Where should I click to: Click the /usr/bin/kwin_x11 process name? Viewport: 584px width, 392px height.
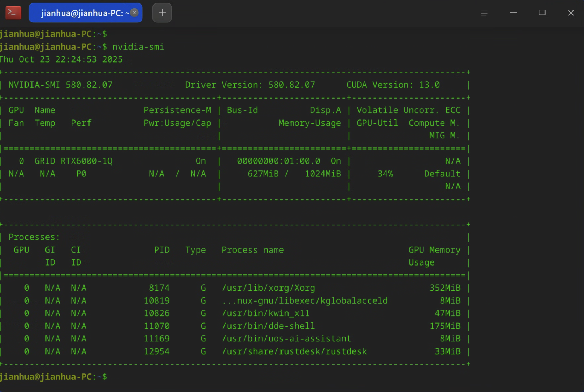click(x=266, y=313)
